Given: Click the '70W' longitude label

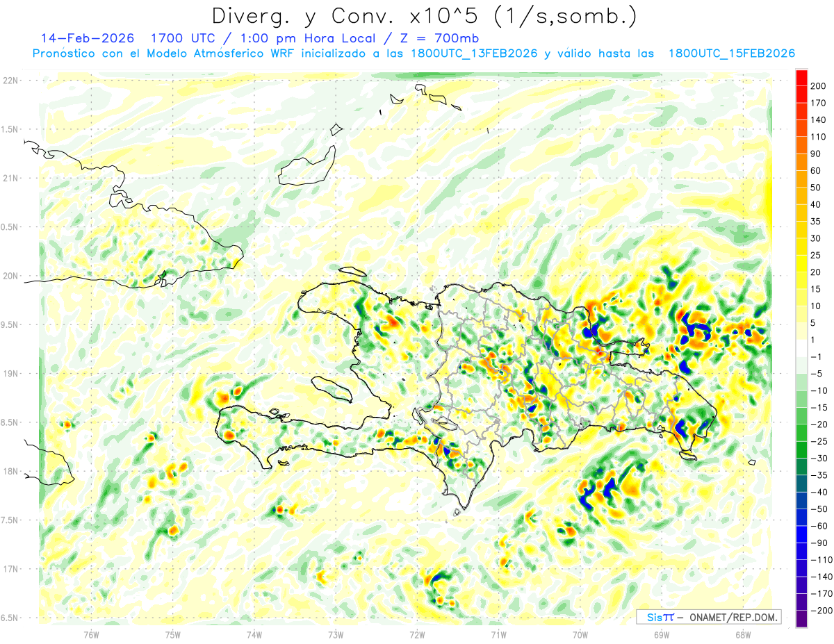Looking at the screenshot, I should [580, 634].
